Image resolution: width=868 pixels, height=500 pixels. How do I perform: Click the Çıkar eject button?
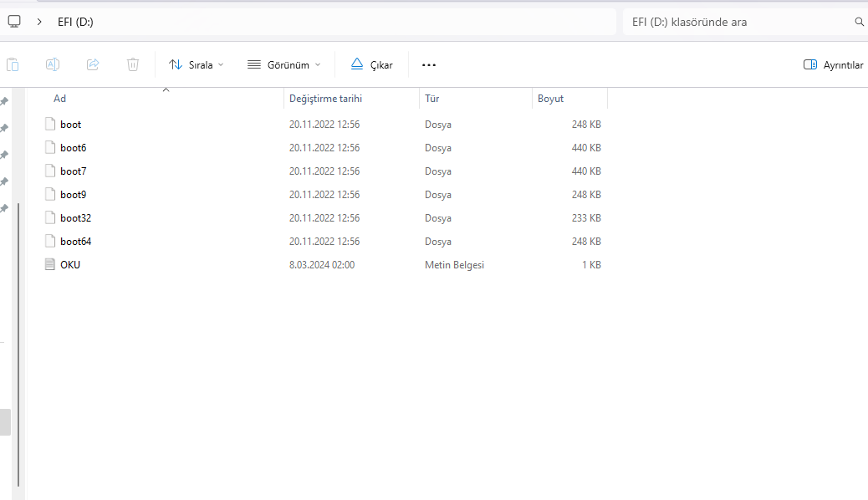coord(371,64)
